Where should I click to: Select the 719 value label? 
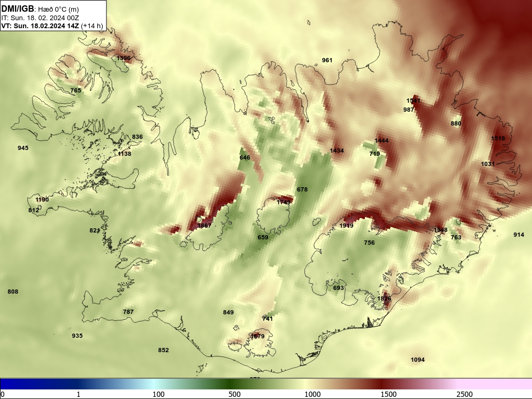pos(375,154)
